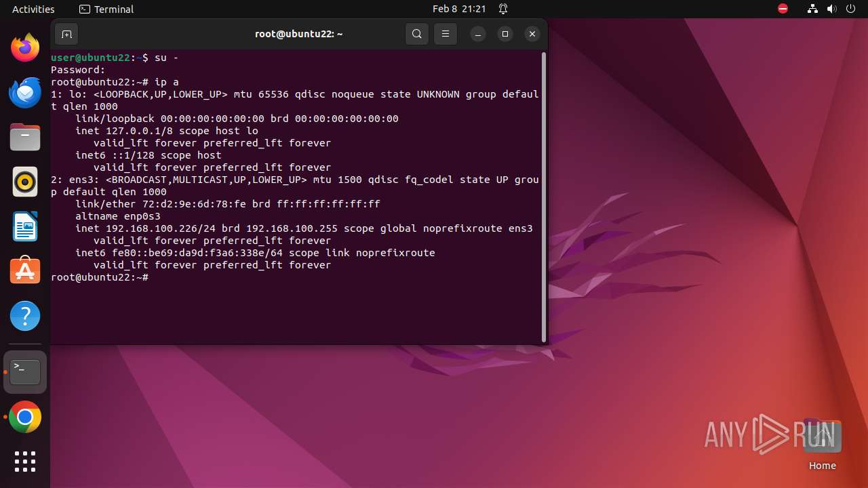Focus the Terminal icon in dock
This screenshot has height=488, width=868.
click(25, 372)
